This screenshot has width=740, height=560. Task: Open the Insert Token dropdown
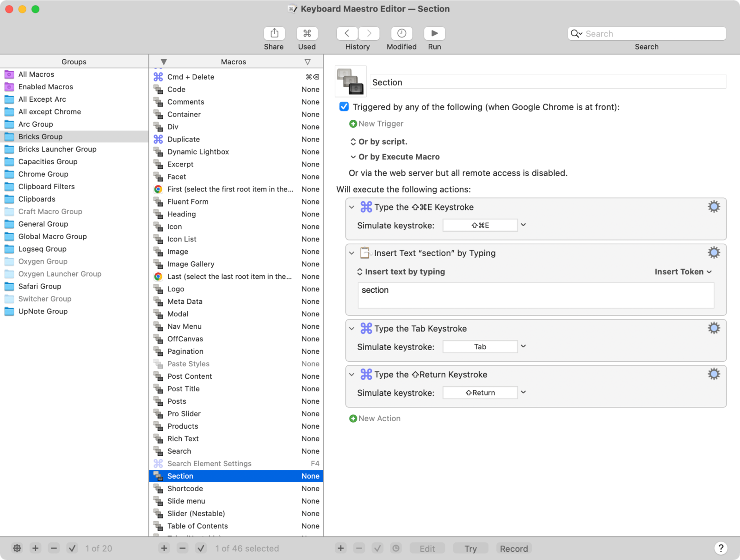click(x=683, y=272)
